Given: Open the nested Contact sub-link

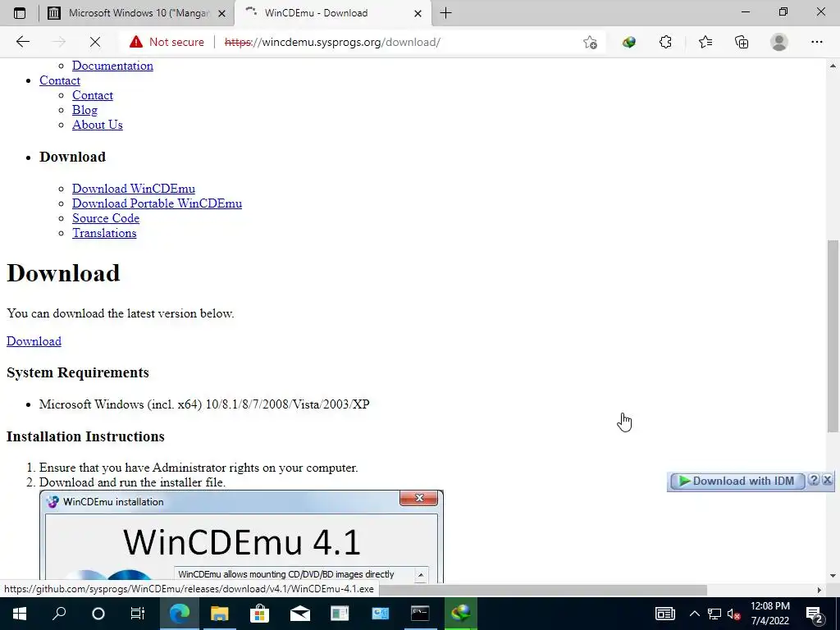Looking at the screenshot, I should point(93,95).
